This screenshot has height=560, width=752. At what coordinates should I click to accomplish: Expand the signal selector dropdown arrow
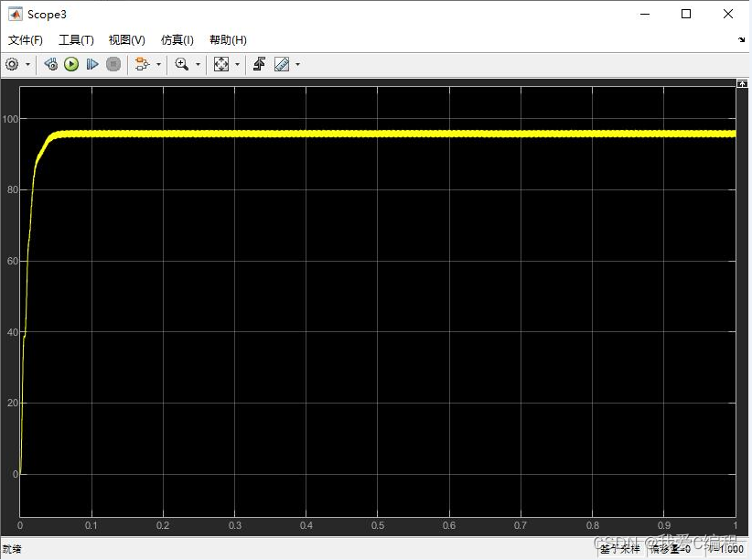click(158, 64)
